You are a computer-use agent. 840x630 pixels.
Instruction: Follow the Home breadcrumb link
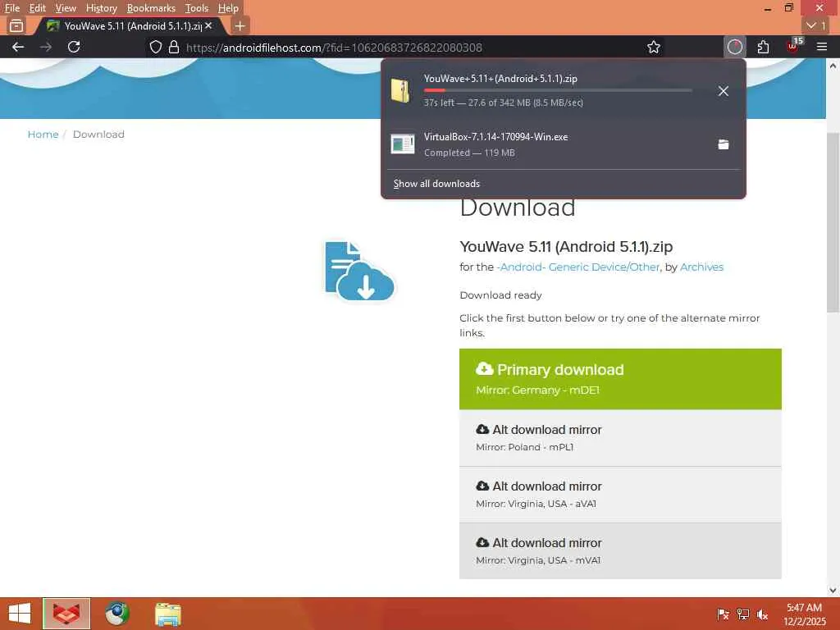[x=43, y=135]
